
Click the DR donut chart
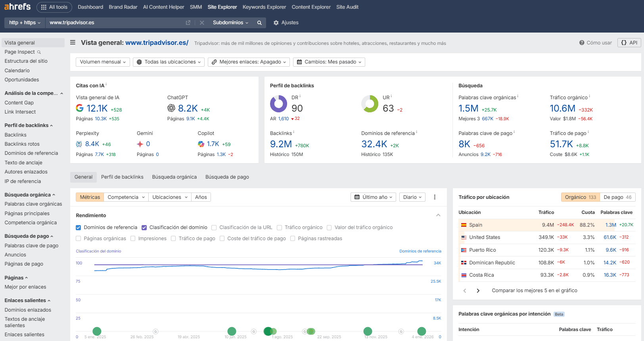pos(278,104)
